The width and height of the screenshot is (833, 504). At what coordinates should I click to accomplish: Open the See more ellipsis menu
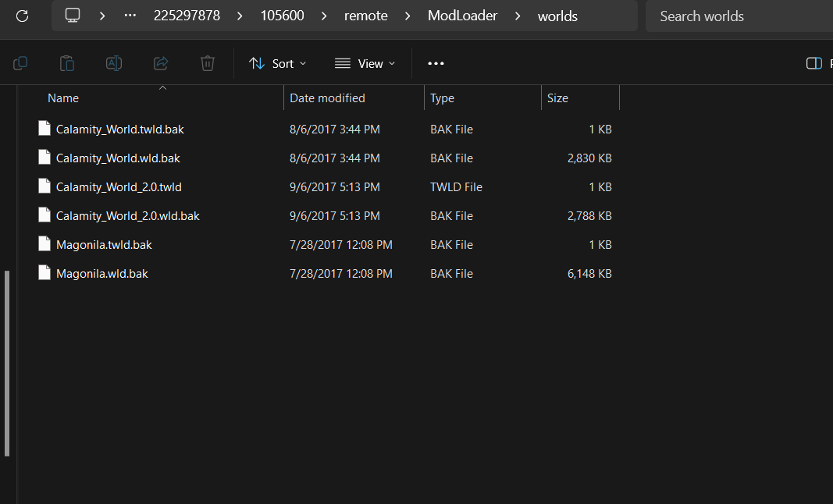click(436, 63)
